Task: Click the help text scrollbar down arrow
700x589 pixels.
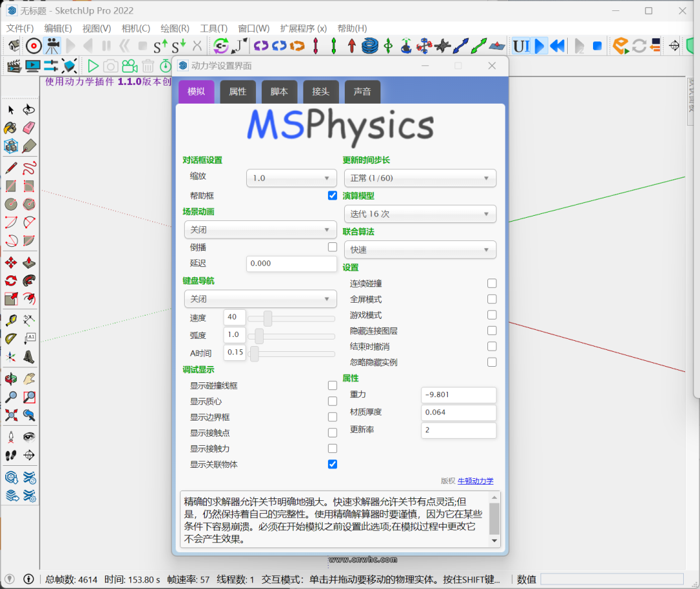Action: point(494,540)
